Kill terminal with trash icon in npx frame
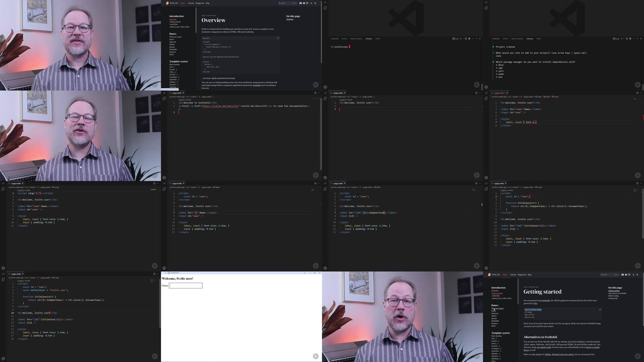This screenshot has width=644, height=362. tap(469, 39)
